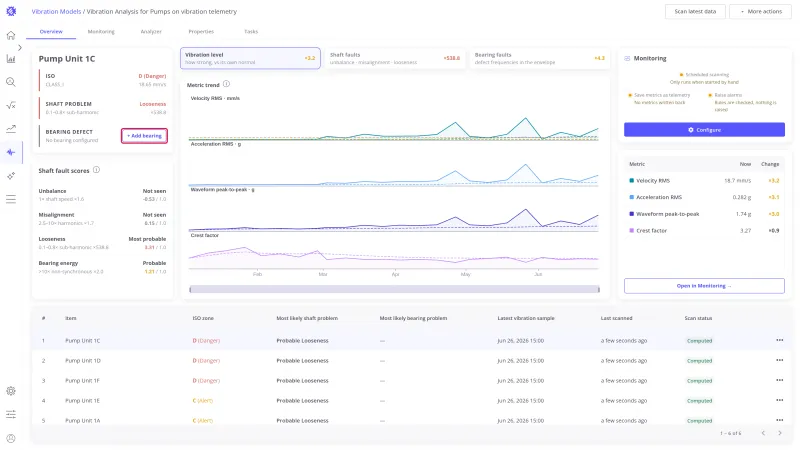
Task: Click the D (Danger) ISO value in the Pump Unit 1C card
Action: point(152,76)
